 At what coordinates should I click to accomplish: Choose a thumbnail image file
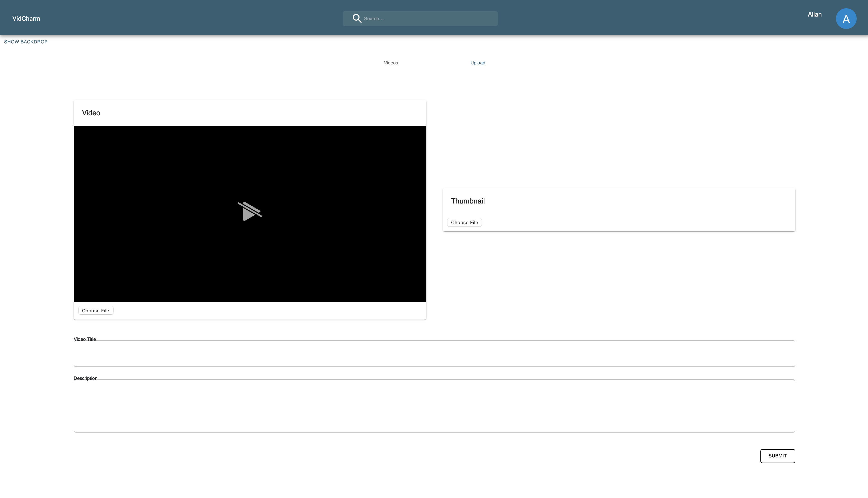pos(464,222)
